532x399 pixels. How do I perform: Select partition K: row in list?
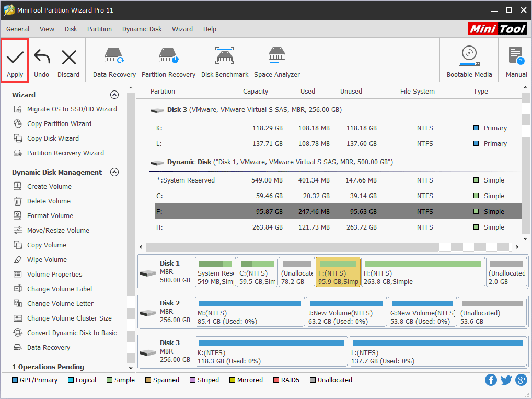click(x=338, y=128)
